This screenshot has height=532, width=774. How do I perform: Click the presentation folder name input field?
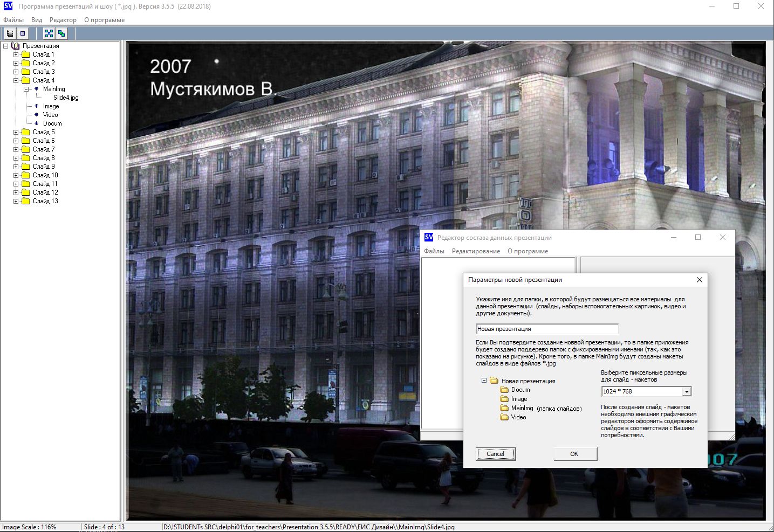pyautogui.click(x=546, y=329)
